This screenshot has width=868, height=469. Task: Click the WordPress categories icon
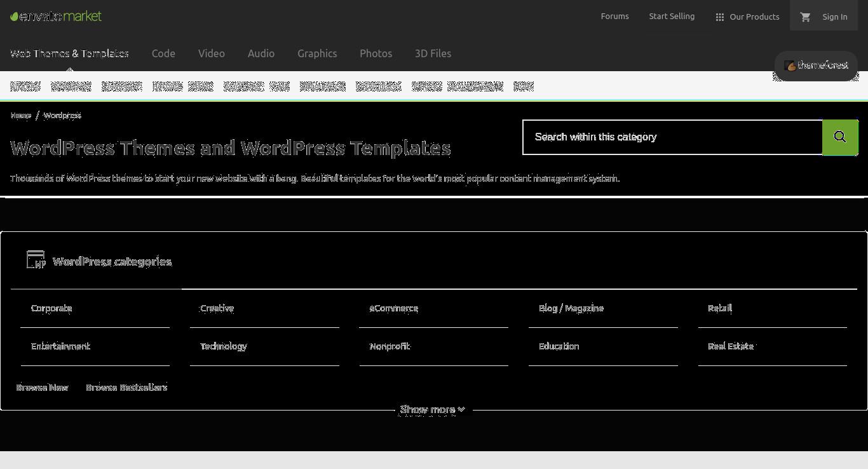click(36, 260)
